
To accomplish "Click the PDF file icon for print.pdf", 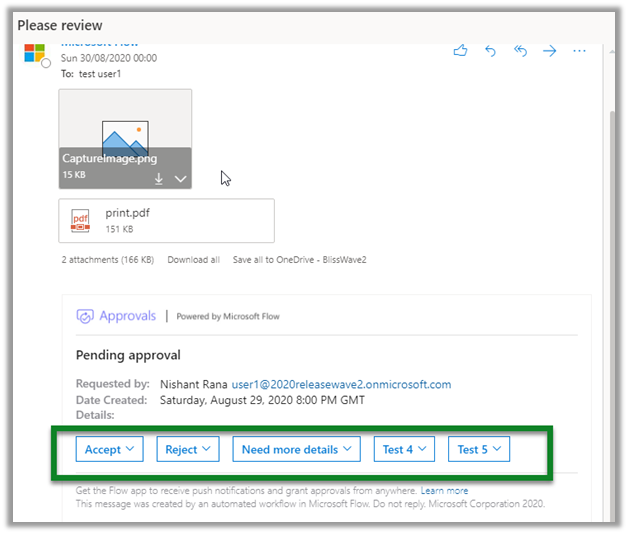I will coord(80,220).
